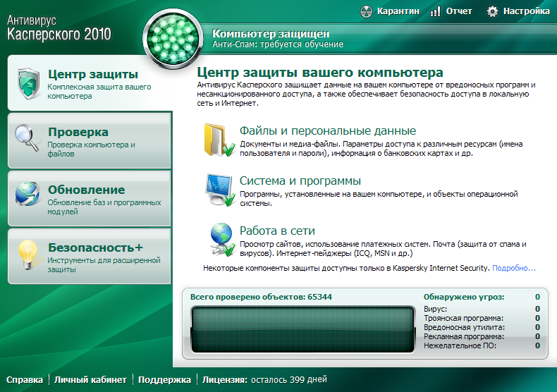557x392 pixels.
Task: Click Проверка компьютера и файлов subtitle
Action: click(x=91, y=149)
